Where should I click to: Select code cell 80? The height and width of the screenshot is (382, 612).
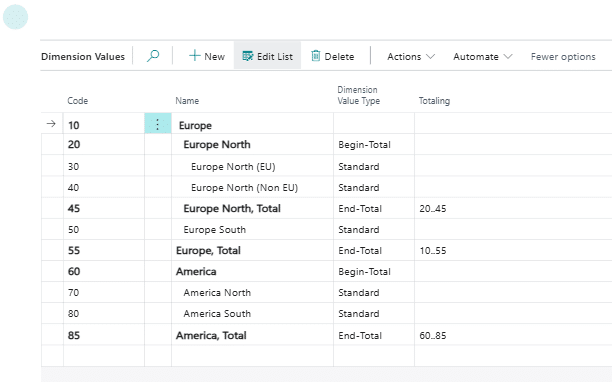(104, 314)
